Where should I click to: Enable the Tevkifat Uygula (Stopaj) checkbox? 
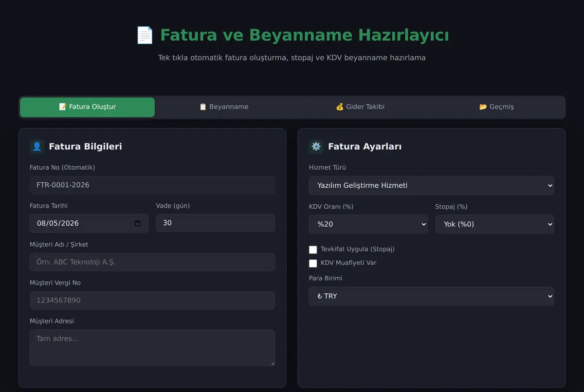313,249
